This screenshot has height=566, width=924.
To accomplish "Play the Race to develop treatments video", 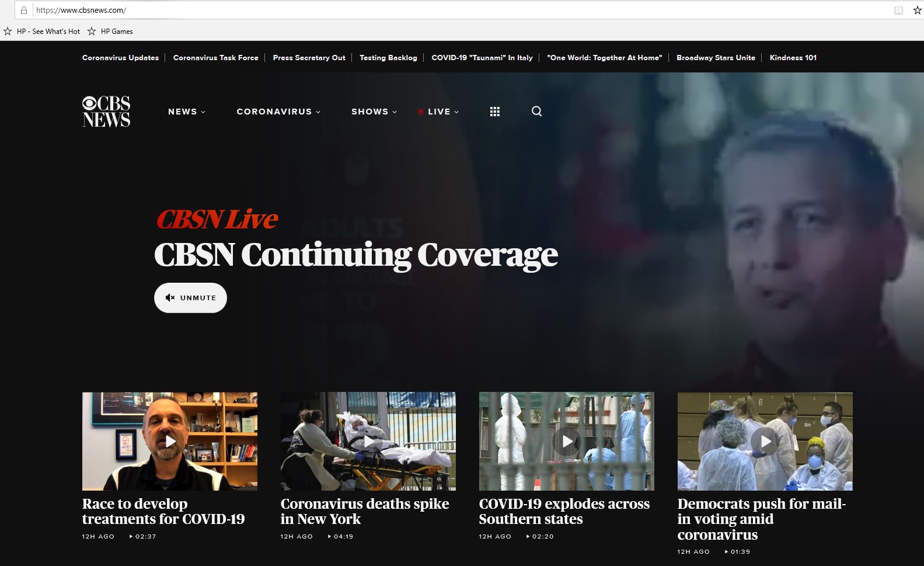I will (170, 442).
